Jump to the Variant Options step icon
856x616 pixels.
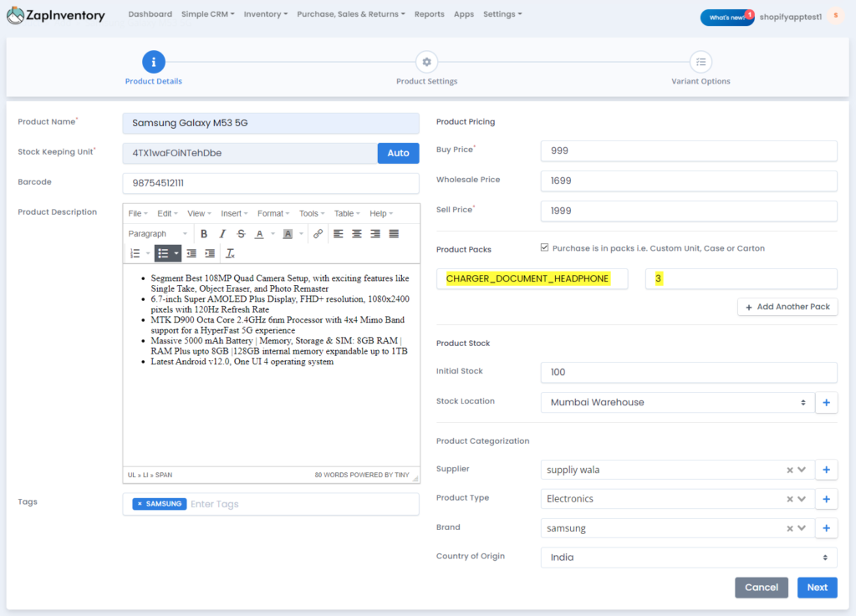tap(701, 62)
